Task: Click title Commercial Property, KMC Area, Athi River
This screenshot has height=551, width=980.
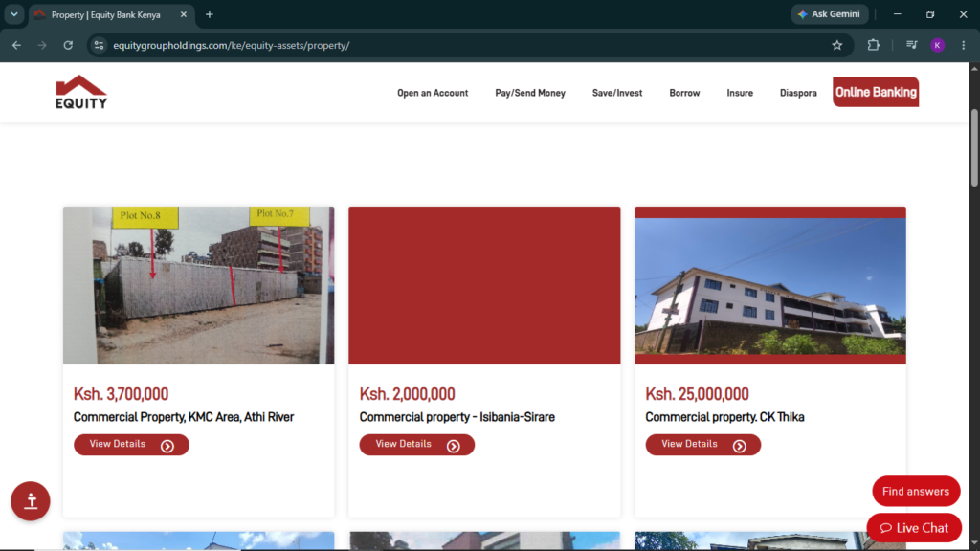Action: [184, 417]
